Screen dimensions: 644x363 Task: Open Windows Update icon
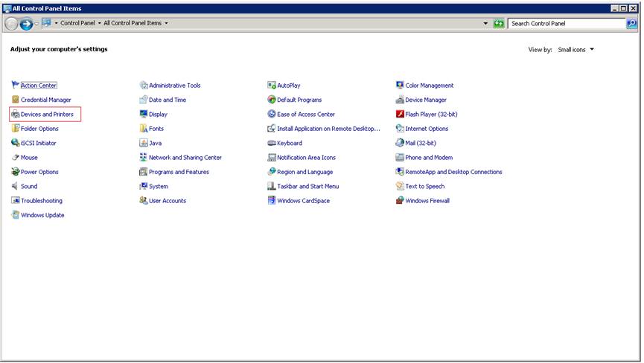pyautogui.click(x=15, y=214)
